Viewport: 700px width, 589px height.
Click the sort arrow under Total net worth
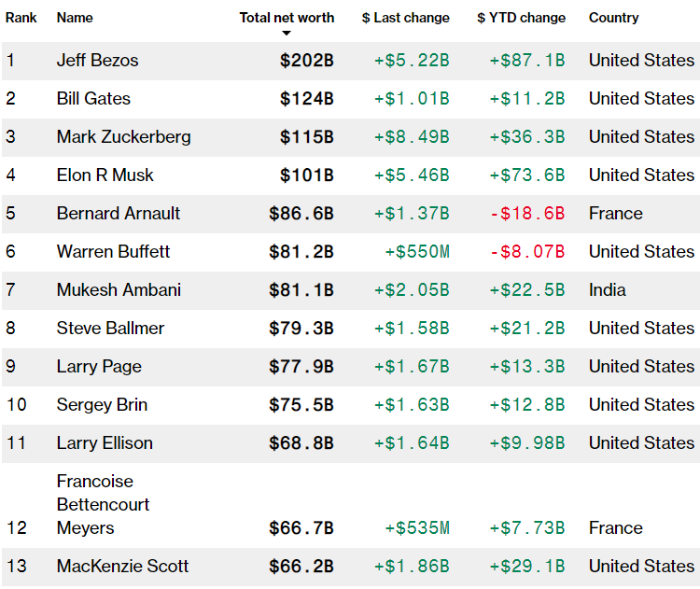click(287, 34)
